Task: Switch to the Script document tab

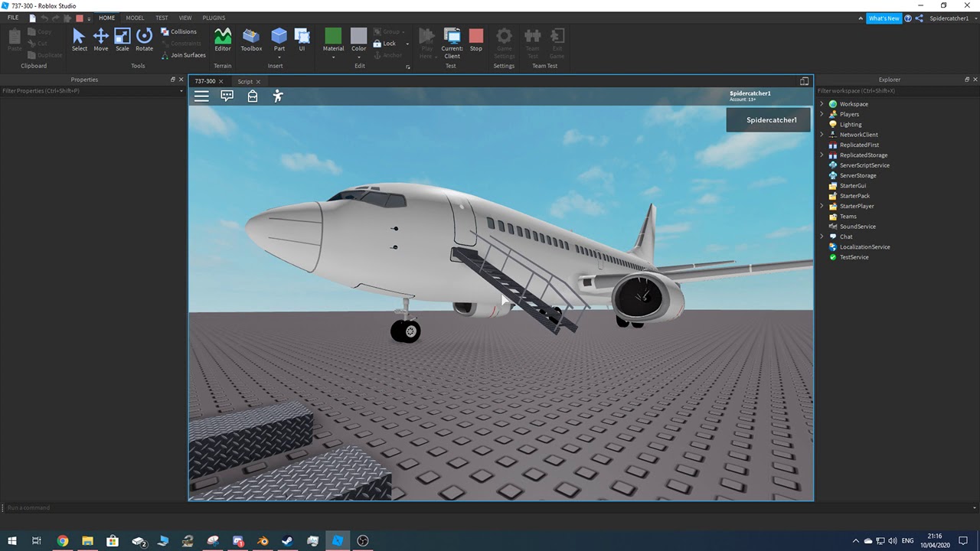Action: pos(245,81)
